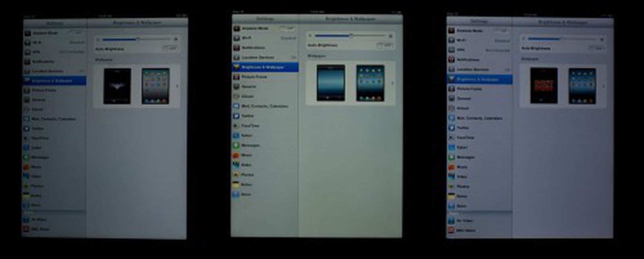Toggle Auto-Brightness switch on the left iPad

(x=170, y=48)
